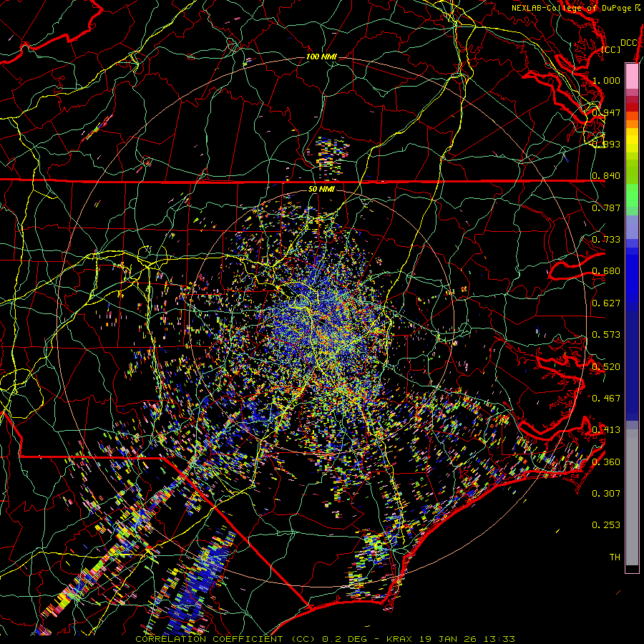Click the 0.360 legend value
The image size is (644, 644).
pyautogui.click(x=606, y=462)
